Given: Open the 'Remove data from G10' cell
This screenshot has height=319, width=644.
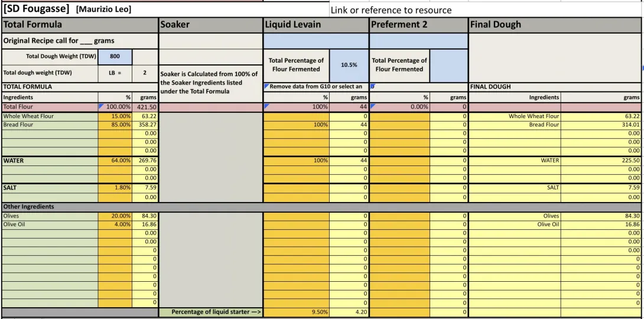Looking at the screenshot, I should [x=316, y=87].
